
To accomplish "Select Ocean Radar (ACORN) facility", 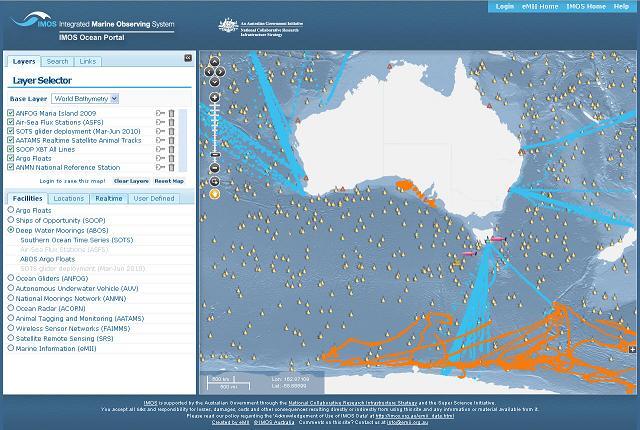I will pos(11,308).
